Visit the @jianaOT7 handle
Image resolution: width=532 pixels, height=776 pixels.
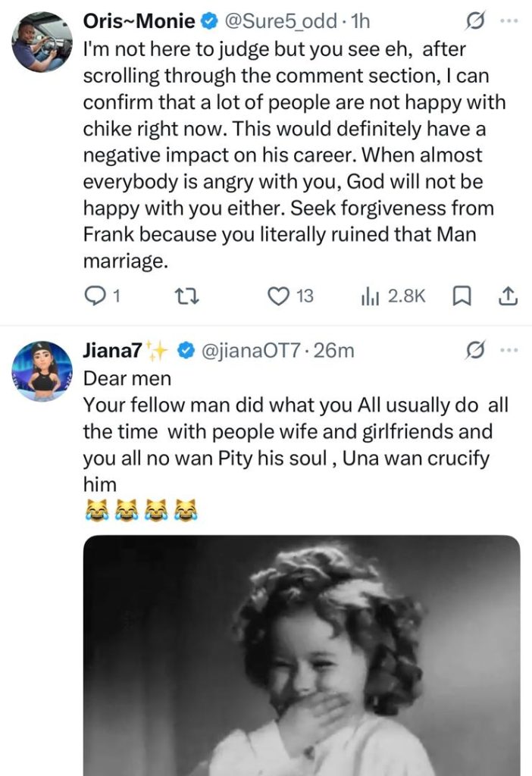(252, 350)
